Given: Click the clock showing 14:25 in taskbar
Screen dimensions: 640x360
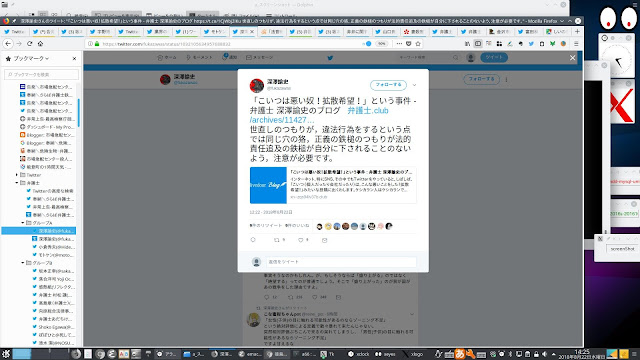Looking at the screenshot, I should tap(582, 354).
